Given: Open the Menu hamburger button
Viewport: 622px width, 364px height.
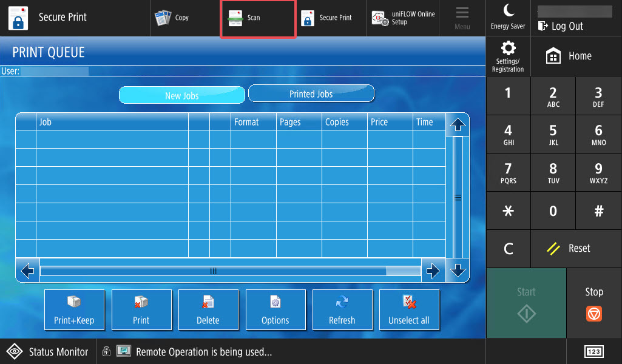Looking at the screenshot, I should pos(462,18).
